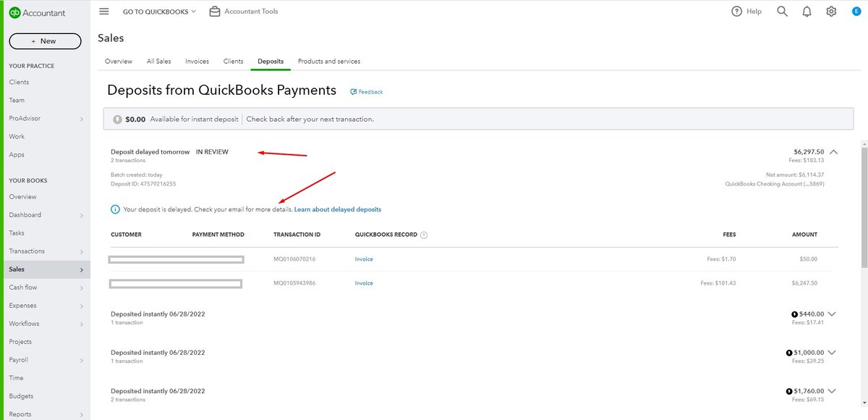Click the + New button
This screenshot has height=420, width=868.
[45, 41]
